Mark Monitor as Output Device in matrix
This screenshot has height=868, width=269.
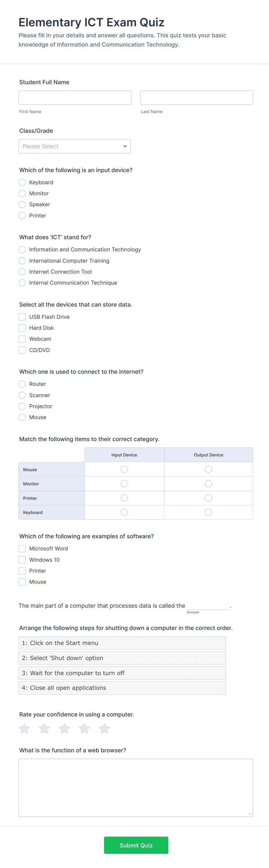[208, 484]
